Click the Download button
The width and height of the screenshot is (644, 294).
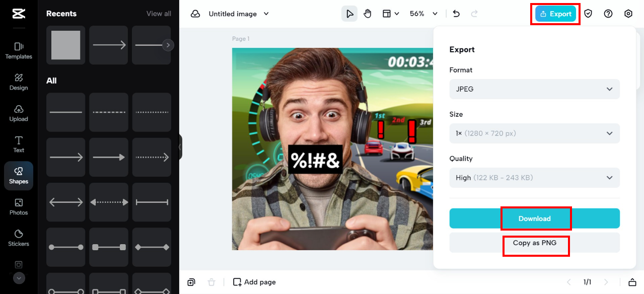[x=535, y=218]
